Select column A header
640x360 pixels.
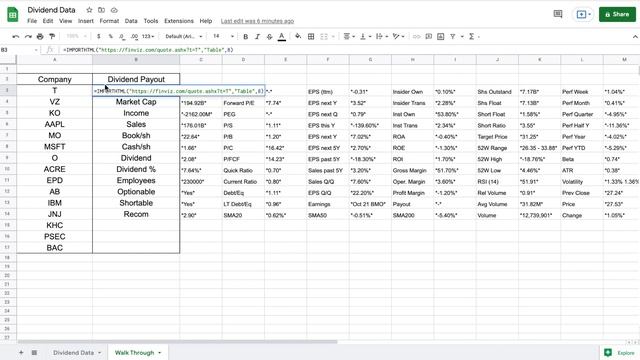pos(54,60)
